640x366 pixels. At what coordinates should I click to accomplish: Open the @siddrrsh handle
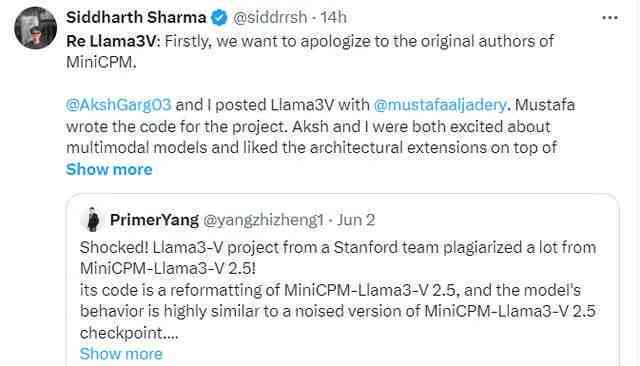coord(270,18)
